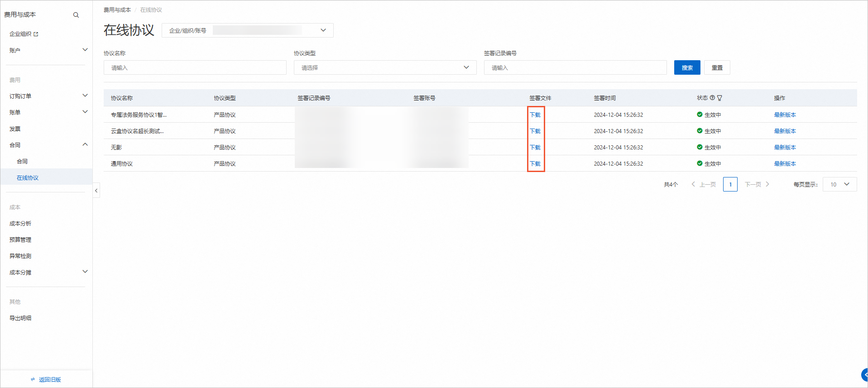Click the 重置 button

[717, 67]
